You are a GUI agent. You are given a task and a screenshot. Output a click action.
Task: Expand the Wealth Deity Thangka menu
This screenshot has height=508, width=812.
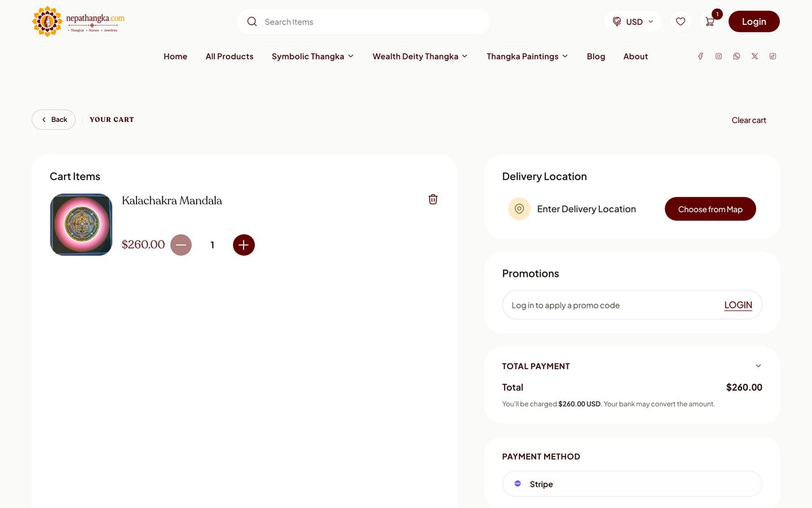(420, 56)
